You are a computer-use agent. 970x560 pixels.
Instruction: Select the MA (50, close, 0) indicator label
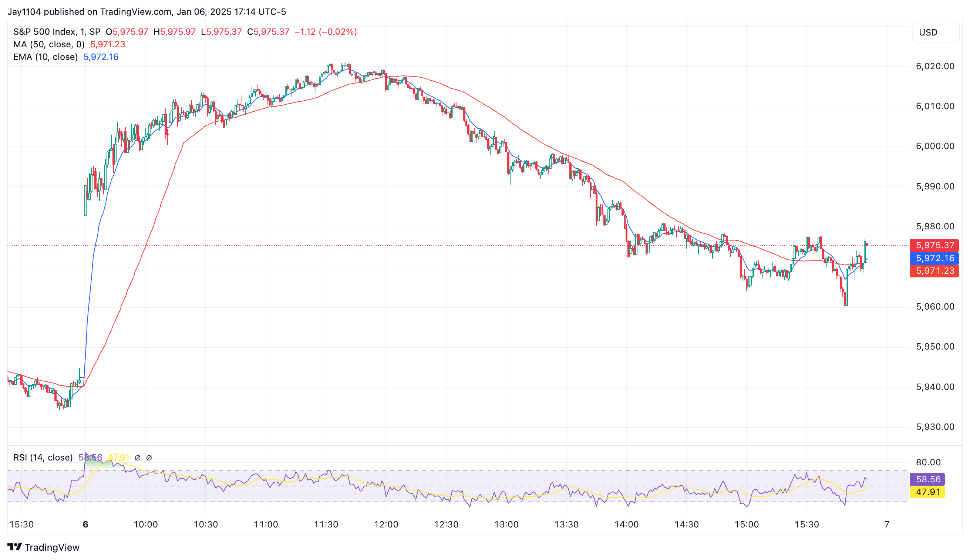click(x=49, y=44)
